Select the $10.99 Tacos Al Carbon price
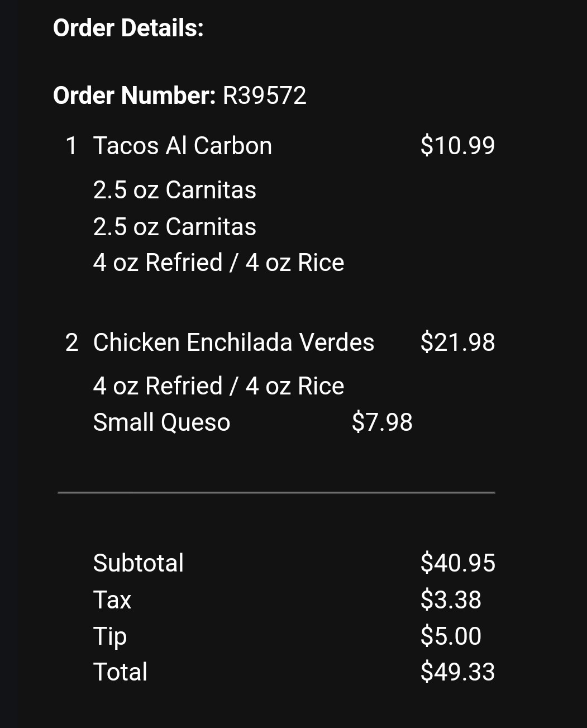The image size is (587, 728). click(457, 146)
